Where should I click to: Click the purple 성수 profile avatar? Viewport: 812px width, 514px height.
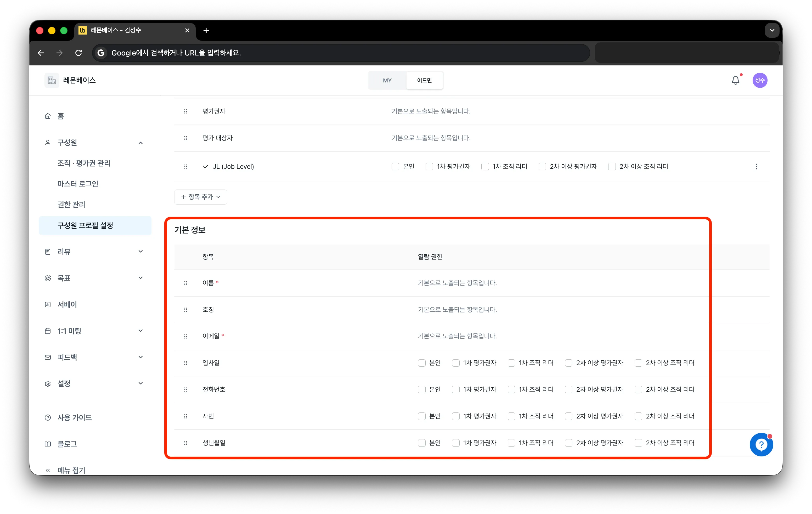pos(760,80)
